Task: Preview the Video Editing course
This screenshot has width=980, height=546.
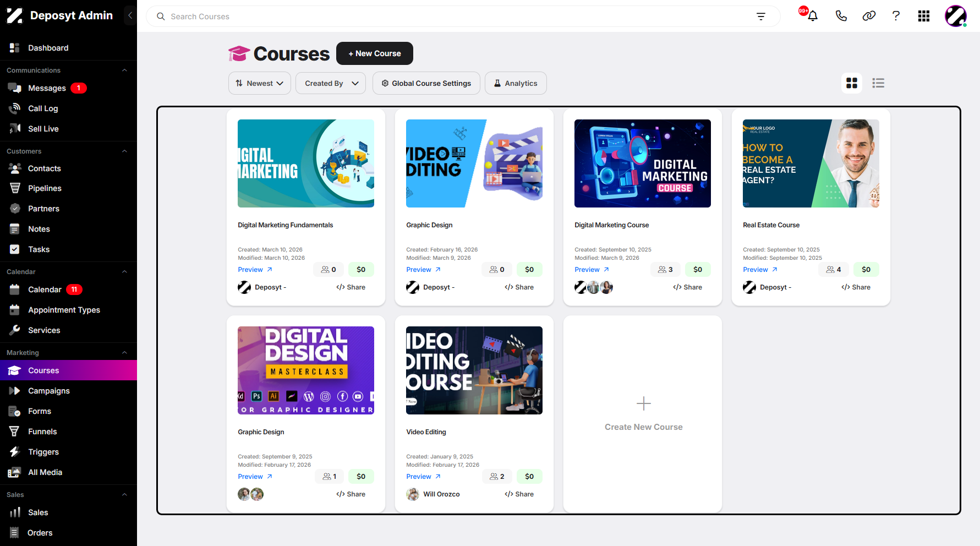Action: tap(424, 477)
